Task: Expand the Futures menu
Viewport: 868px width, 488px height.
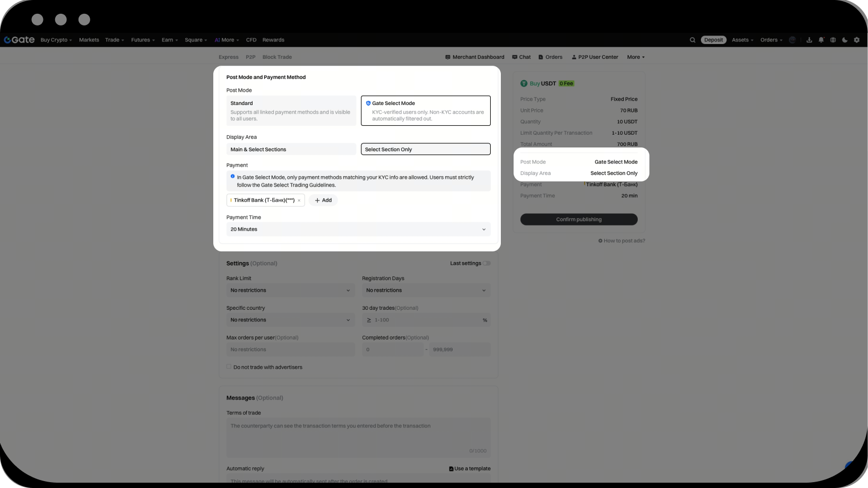Action: pyautogui.click(x=143, y=40)
